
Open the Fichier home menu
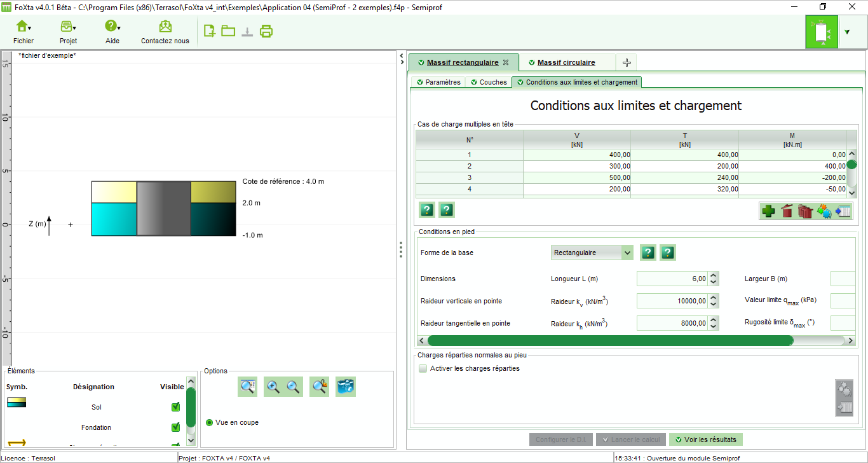(x=23, y=26)
